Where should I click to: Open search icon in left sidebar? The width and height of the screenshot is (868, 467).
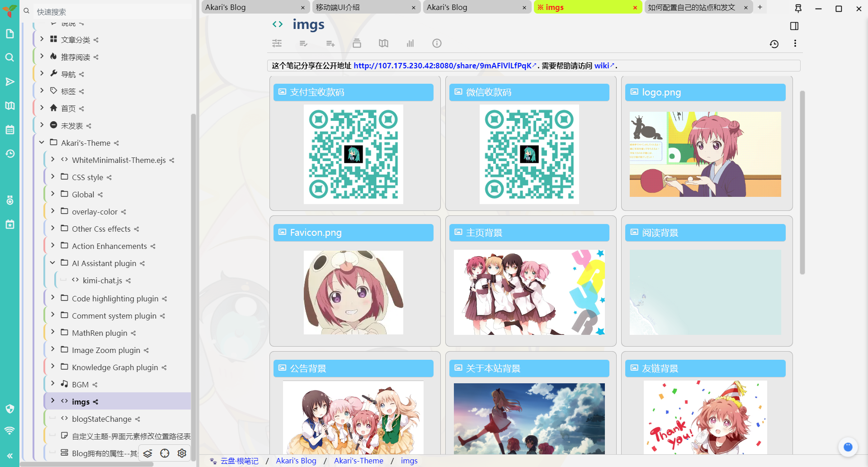10,57
